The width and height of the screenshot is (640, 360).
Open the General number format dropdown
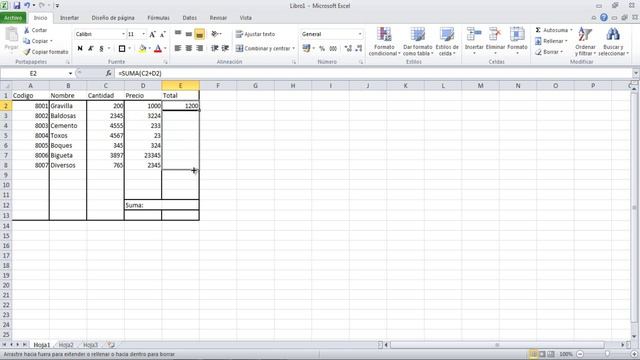360,34
